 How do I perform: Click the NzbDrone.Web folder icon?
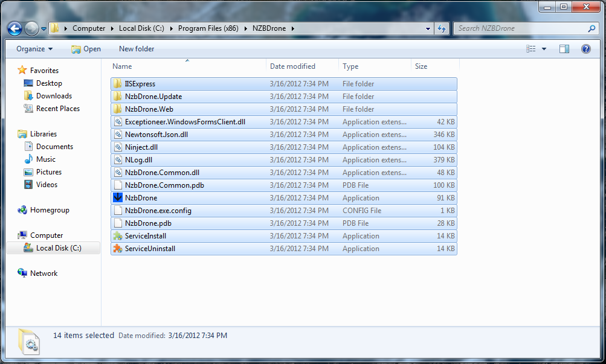(117, 109)
